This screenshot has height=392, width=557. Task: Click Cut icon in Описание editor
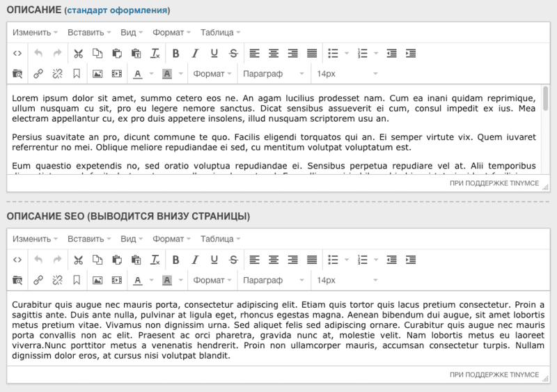78,54
